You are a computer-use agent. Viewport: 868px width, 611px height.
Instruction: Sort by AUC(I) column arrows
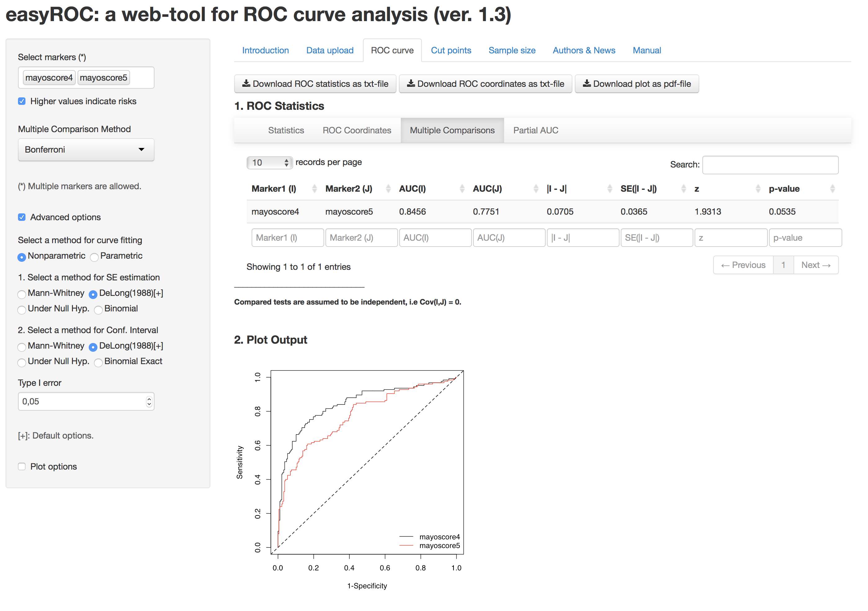[x=462, y=189]
